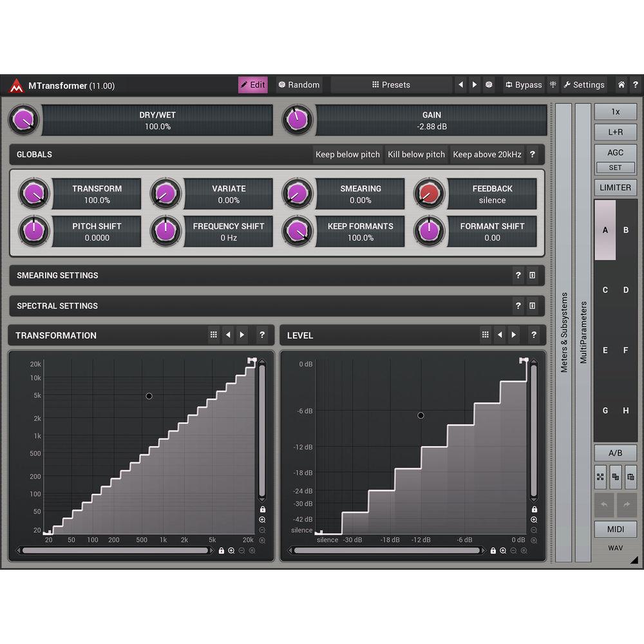Open the MeldaProduction home icon
Viewport: 644px width, 644px height.
point(620,84)
